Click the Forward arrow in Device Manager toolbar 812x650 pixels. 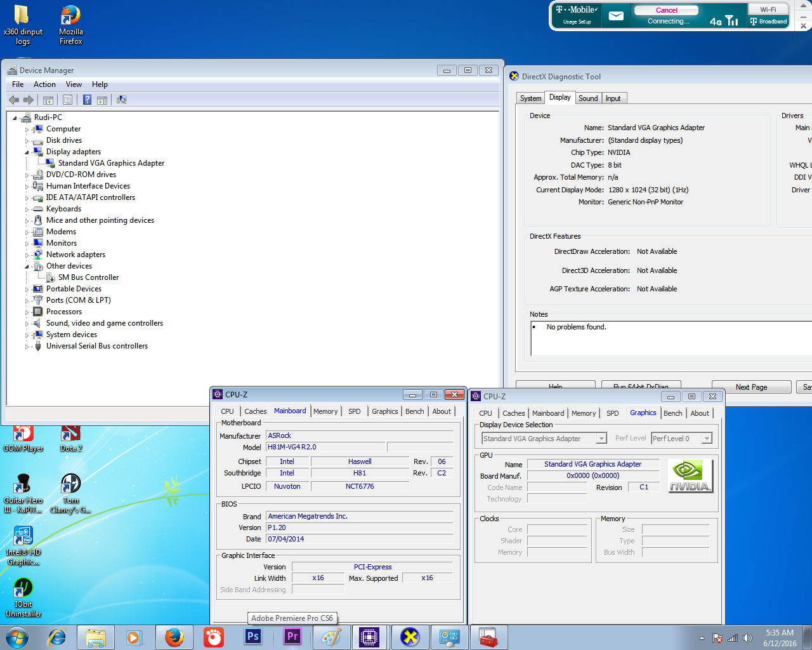coord(29,100)
